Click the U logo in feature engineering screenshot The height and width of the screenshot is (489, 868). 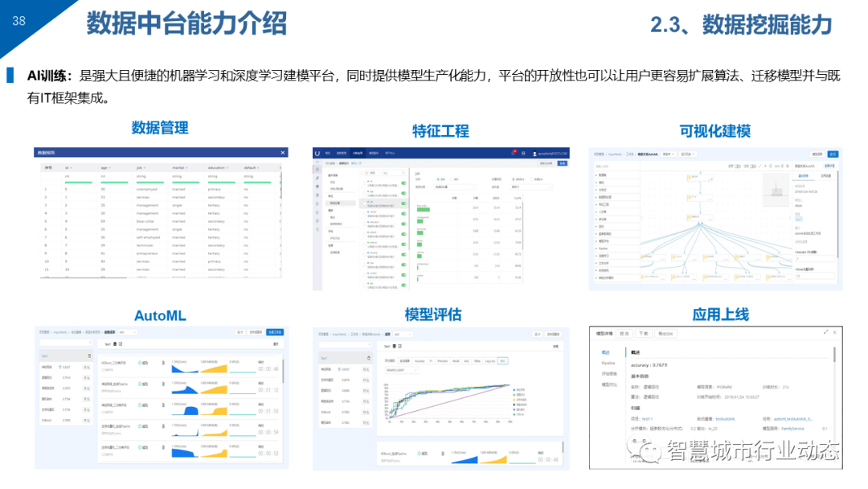(x=317, y=154)
